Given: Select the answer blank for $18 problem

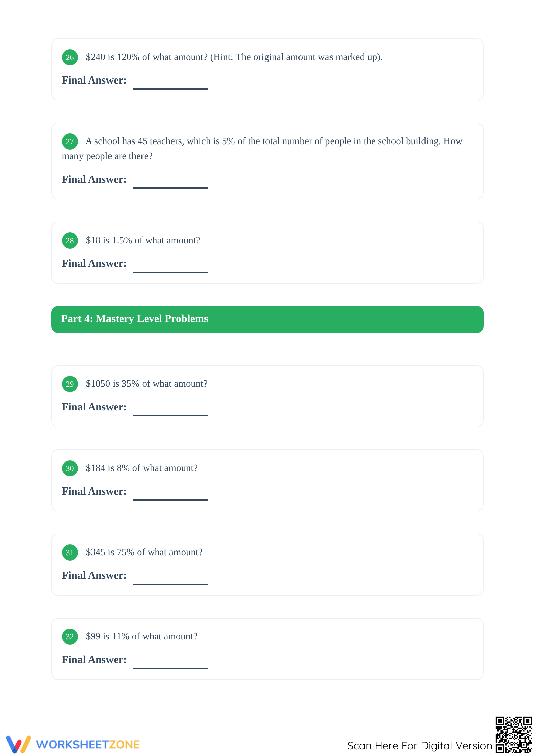Looking at the screenshot, I should click(x=170, y=272).
